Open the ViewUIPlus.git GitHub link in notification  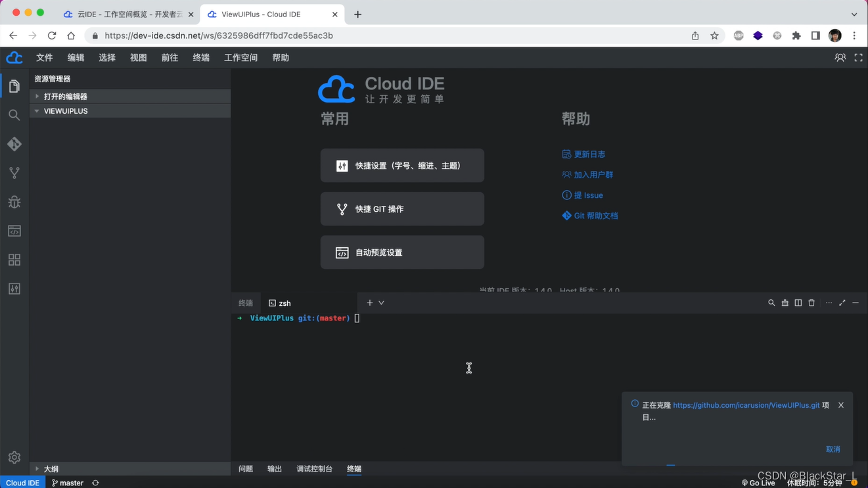[746, 406]
